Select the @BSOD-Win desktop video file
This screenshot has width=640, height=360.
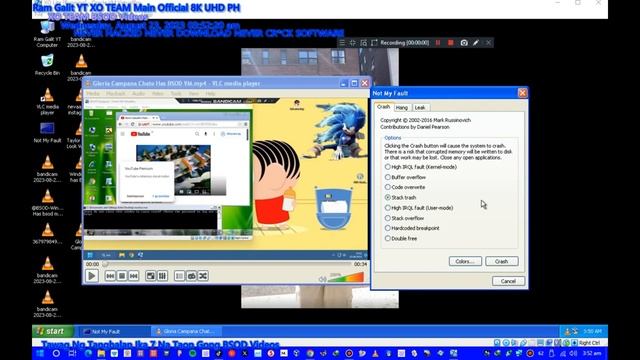(x=47, y=203)
